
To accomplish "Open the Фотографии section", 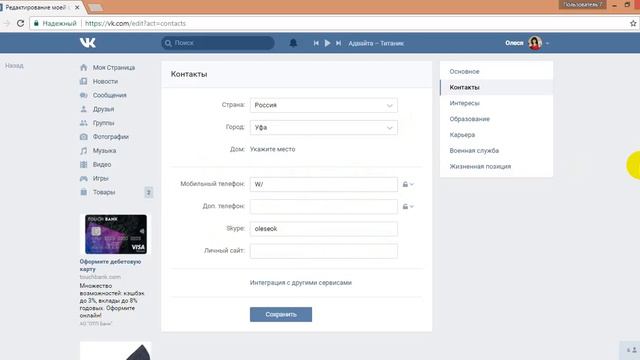I will (x=111, y=137).
